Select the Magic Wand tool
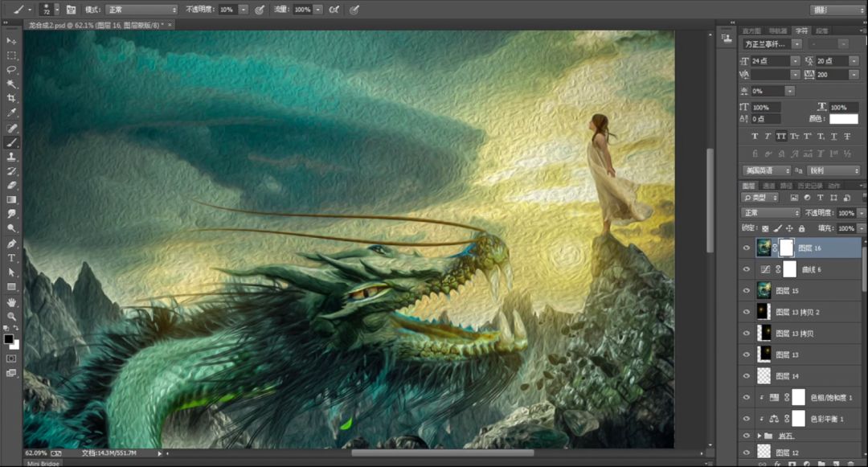 pos(11,84)
